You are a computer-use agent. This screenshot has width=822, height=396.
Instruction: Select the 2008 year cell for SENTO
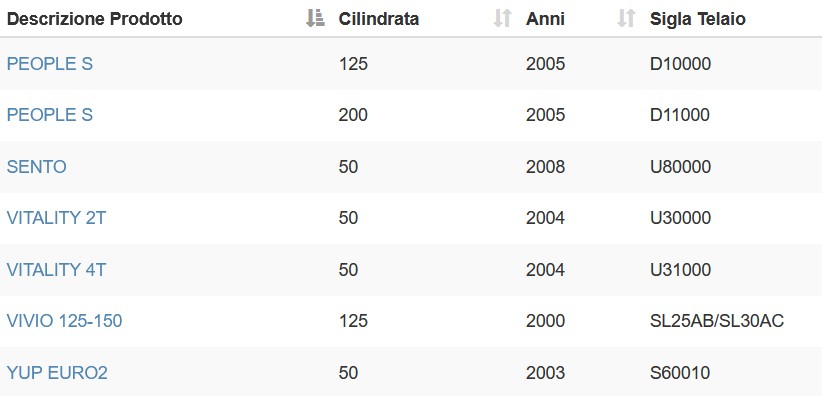point(545,167)
